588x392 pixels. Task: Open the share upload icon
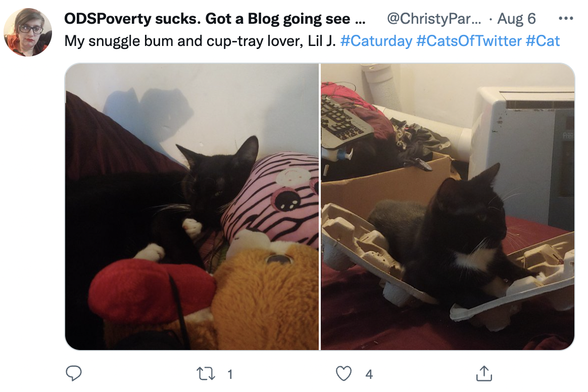pyautogui.click(x=484, y=374)
